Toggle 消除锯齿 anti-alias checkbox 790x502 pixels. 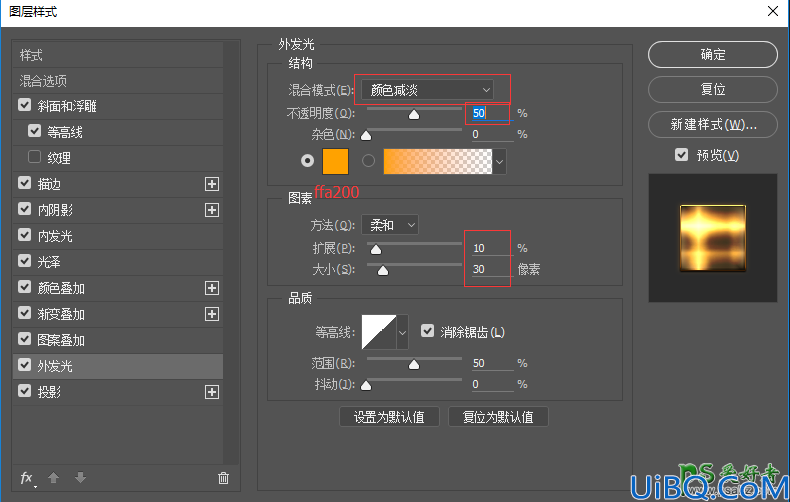coord(427,331)
